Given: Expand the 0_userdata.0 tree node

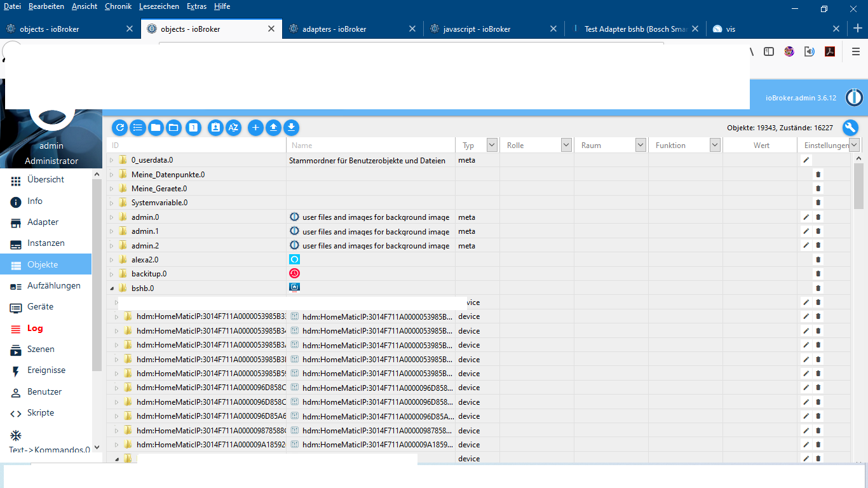Looking at the screenshot, I should [112, 160].
